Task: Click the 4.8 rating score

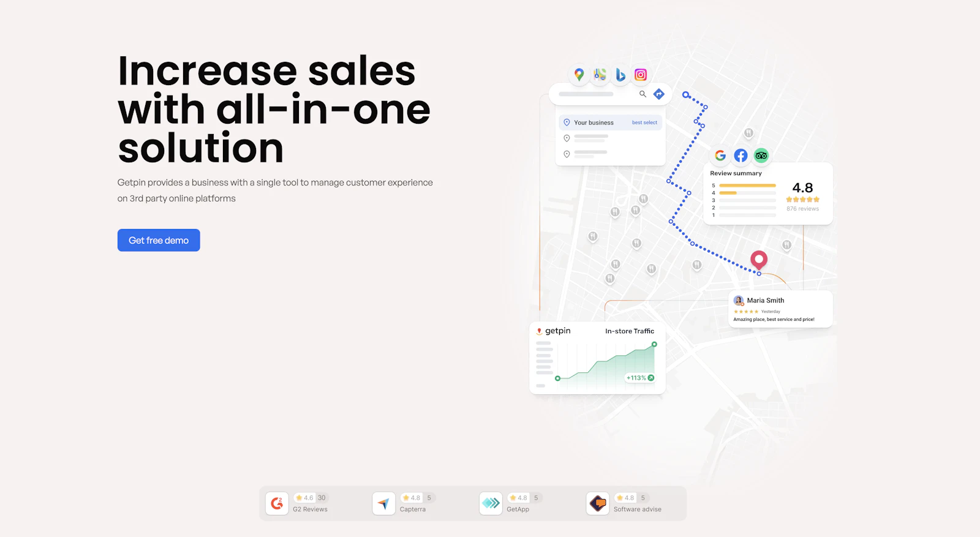Action: (802, 187)
